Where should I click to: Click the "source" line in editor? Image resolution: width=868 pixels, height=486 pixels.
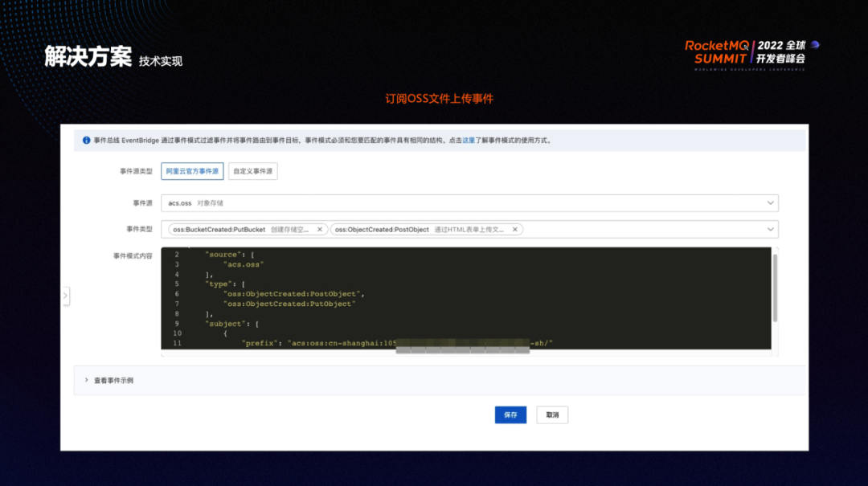point(229,255)
